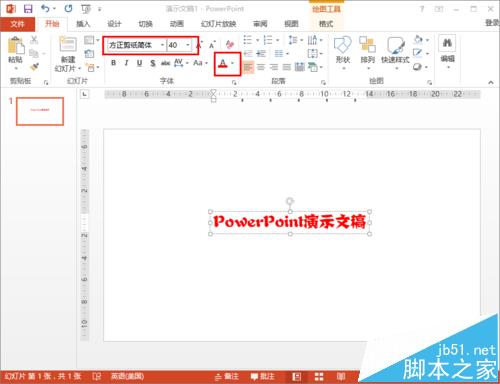This screenshot has height=384, width=500.
Task: Toggle Align Left paragraph button
Action: pyautogui.click(x=248, y=67)
